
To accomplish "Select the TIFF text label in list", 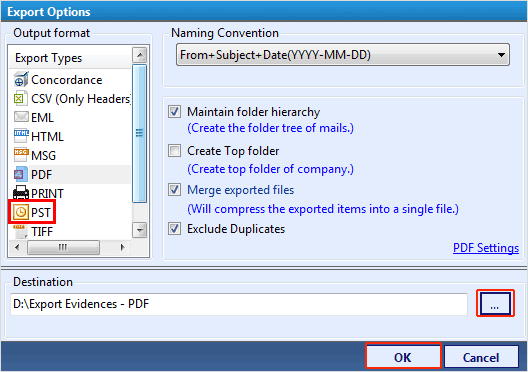I will (42, 232).
